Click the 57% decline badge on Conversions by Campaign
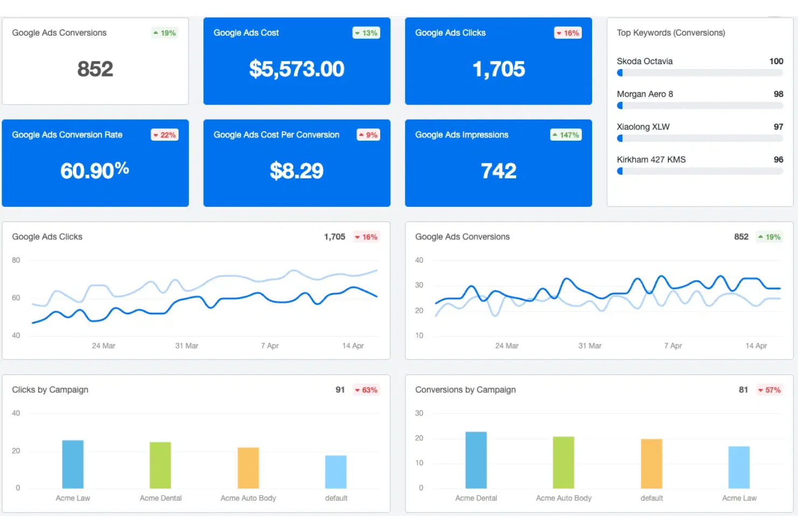Screen dimensions: 798x532 click(x=769, y=390)
